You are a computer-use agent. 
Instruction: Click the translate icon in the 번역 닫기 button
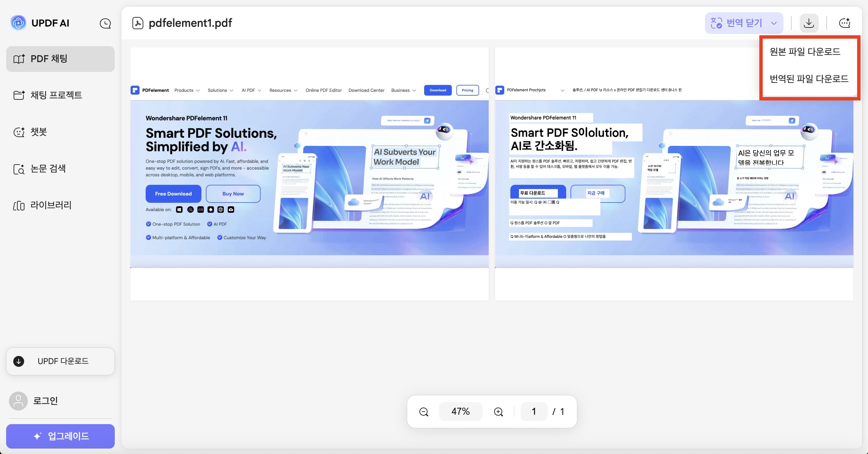[716, 23]
